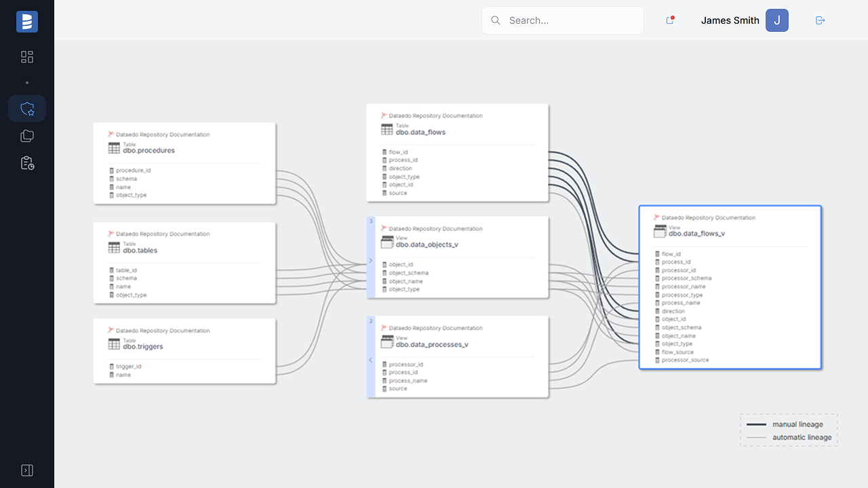Click the magnifier icon in search bar
868x488 pixels.
pyautogui.click(x=495, y=20)
